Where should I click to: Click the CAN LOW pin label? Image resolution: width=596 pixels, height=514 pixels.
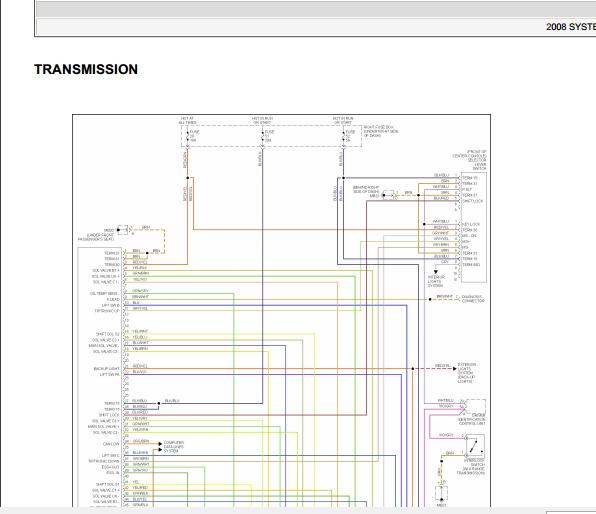111,444
